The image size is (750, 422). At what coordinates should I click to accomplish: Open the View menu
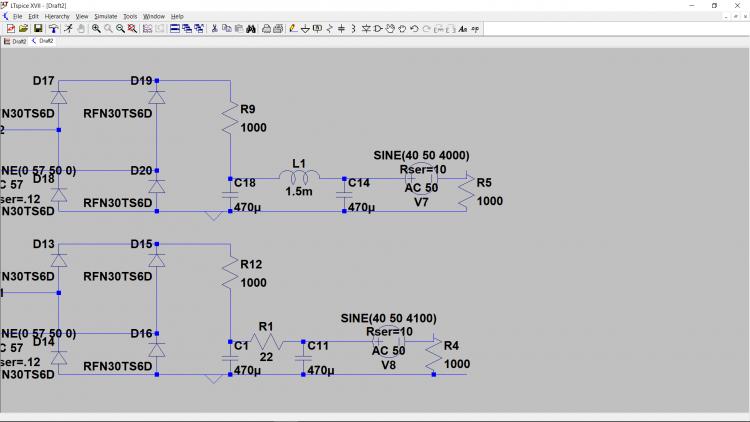(82, 17)
